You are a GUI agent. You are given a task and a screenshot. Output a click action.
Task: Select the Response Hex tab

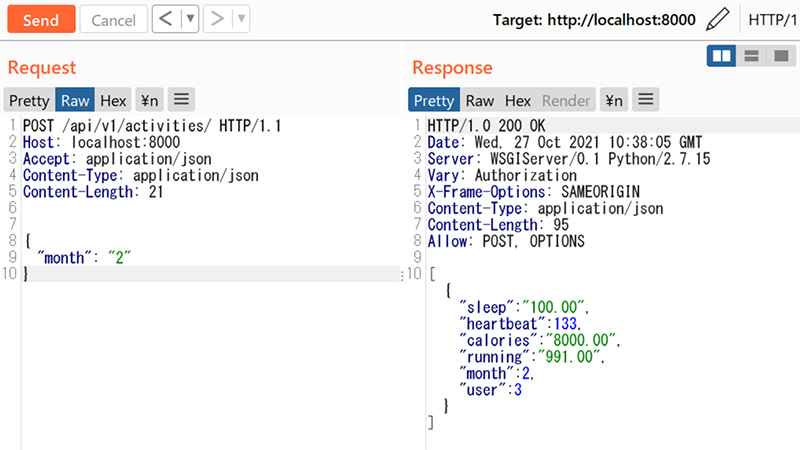pos(518,100)
